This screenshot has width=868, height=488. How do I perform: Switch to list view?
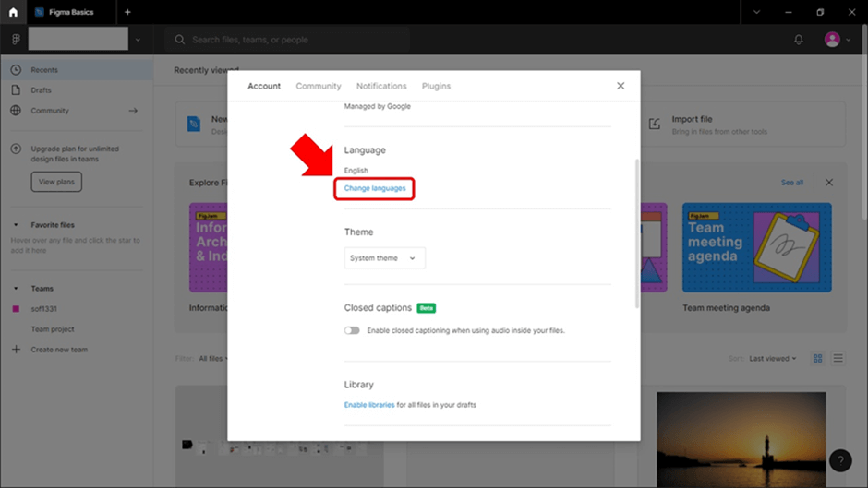838,359
